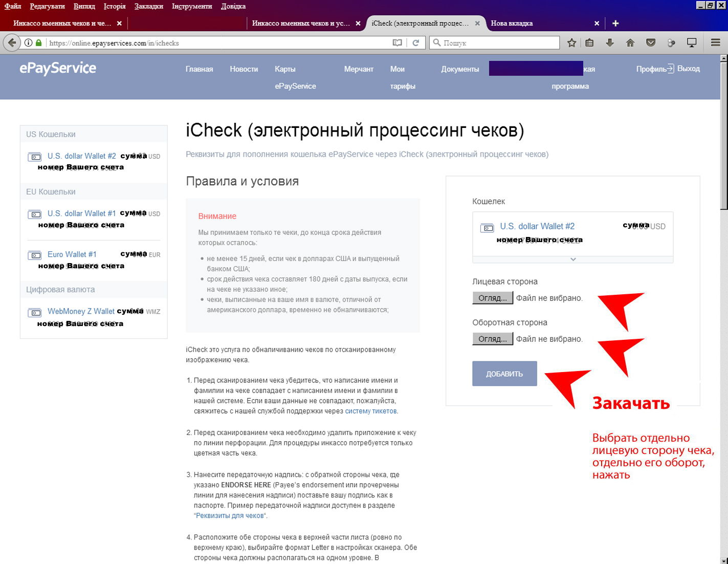The width and height of the screenshot is (728, 564).
Task: Open Новости in site navigation
Action: point(244,69)
